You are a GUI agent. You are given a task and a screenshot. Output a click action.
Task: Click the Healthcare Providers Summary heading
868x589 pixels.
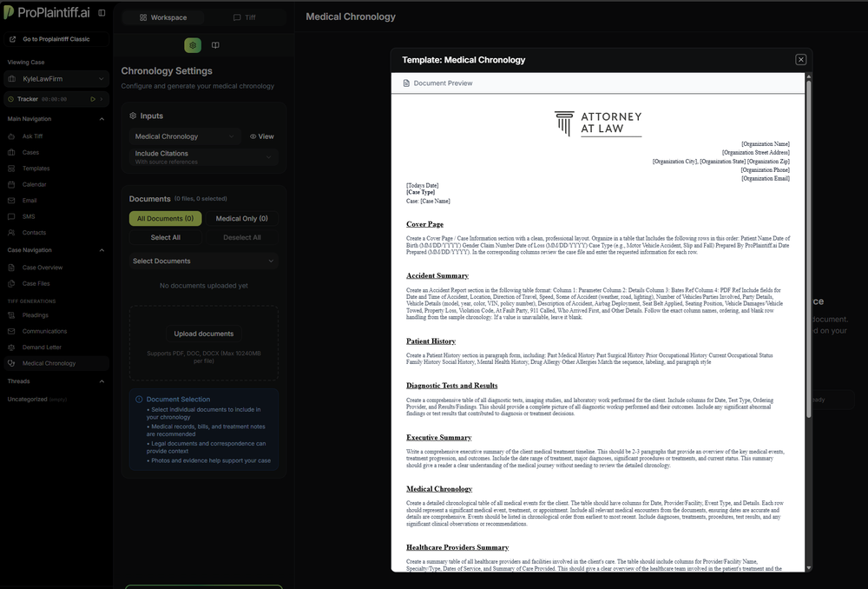point(457,547)
